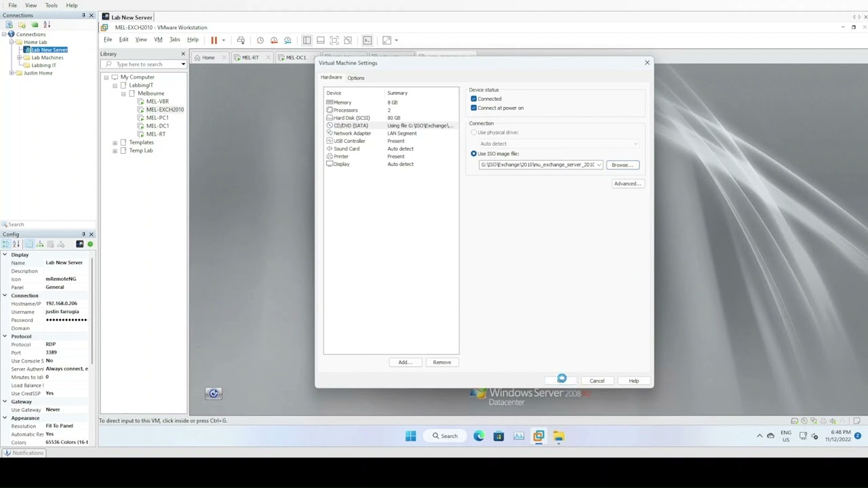868x488 pixels.
Task: Click the taskbar Search box
Action: click(x=446, y=436)
